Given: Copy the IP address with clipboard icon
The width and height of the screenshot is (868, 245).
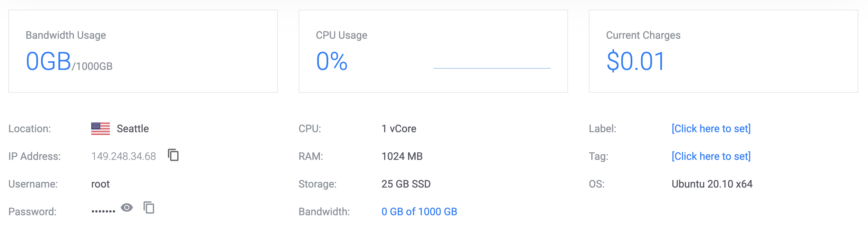Looking at the screenshot, I should pos(173,155).
